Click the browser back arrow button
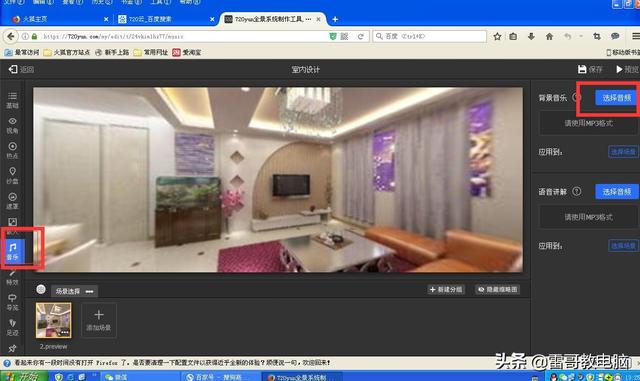640x381 pixels. 11,36
